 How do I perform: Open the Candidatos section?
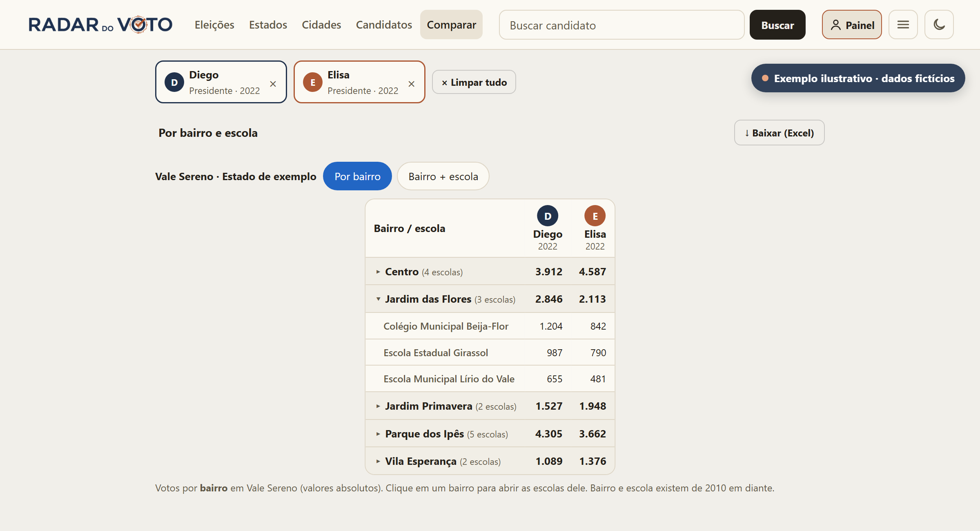click(384, 25)
